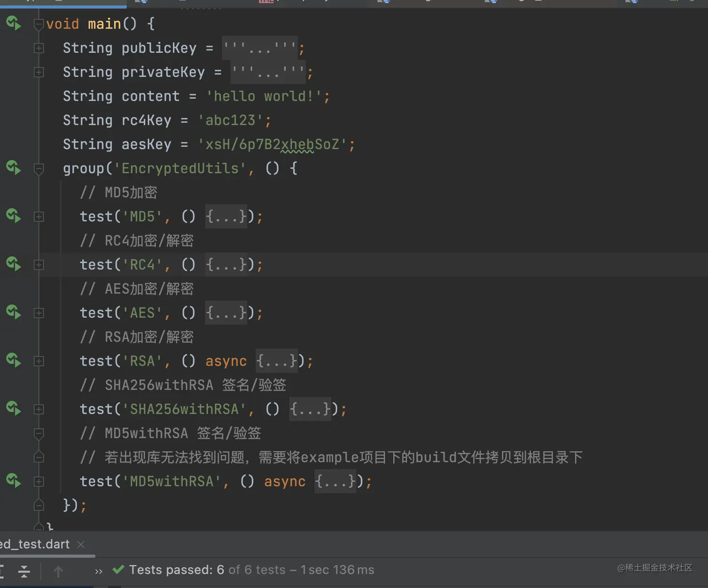The height and width of the screenshot is (588, 708).
Task: Run the MD5 test gutter icon
Action: point(14,216)
